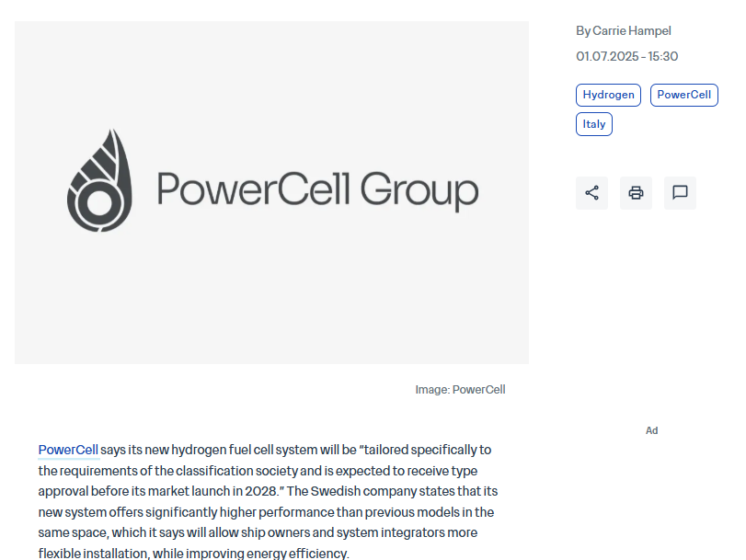Click author name Carrie Hampel
This screenshot has width=746, height=560.
631,31
